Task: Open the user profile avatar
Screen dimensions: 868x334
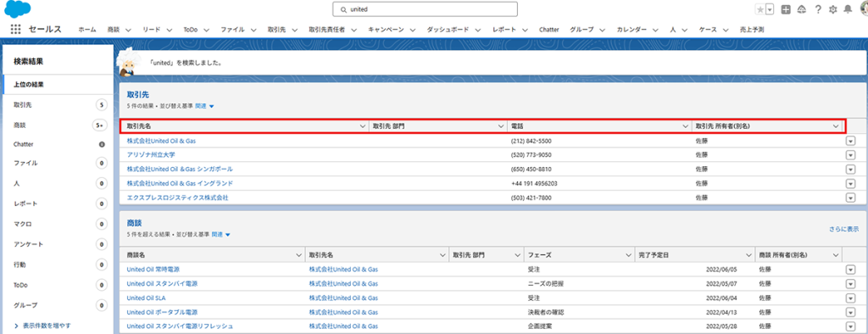Action: [864, 9]
